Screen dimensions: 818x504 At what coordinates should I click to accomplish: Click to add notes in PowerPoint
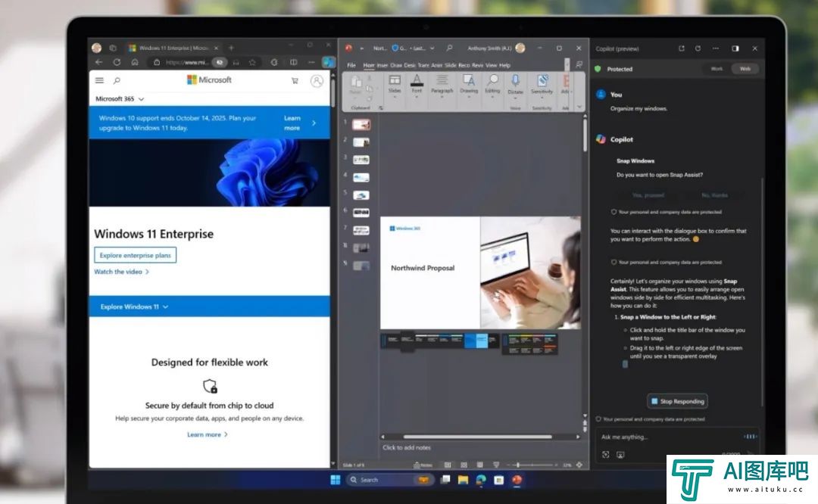point(407,448)
